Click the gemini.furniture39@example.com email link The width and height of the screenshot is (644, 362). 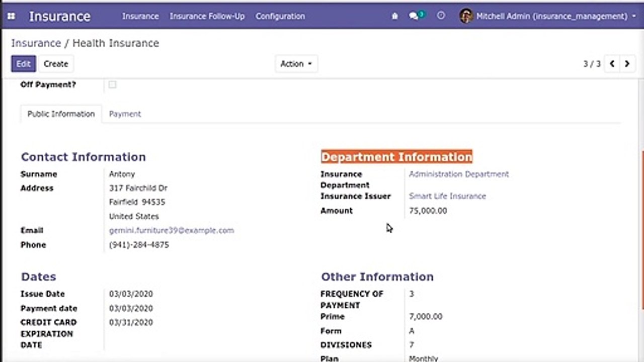(x=172, y=230)
